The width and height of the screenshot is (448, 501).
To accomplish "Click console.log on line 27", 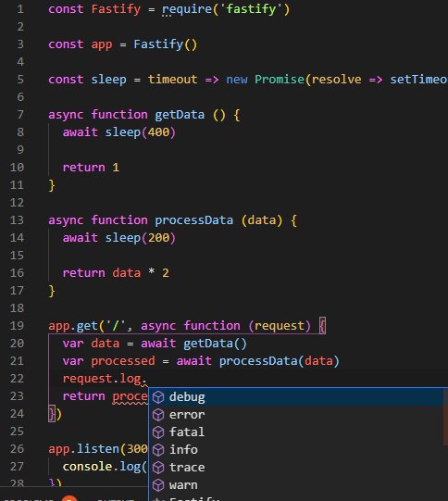I will pos(102,467).
